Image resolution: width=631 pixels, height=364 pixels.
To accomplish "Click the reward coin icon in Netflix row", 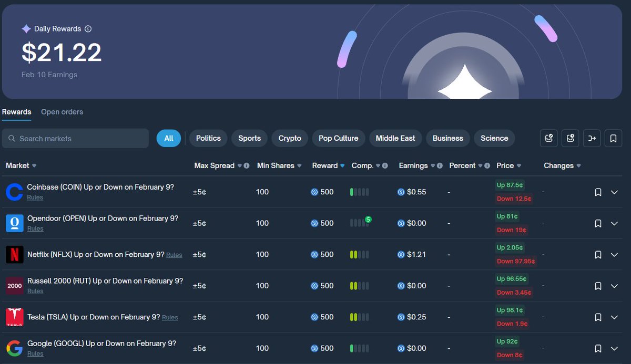I will [314, 255].
